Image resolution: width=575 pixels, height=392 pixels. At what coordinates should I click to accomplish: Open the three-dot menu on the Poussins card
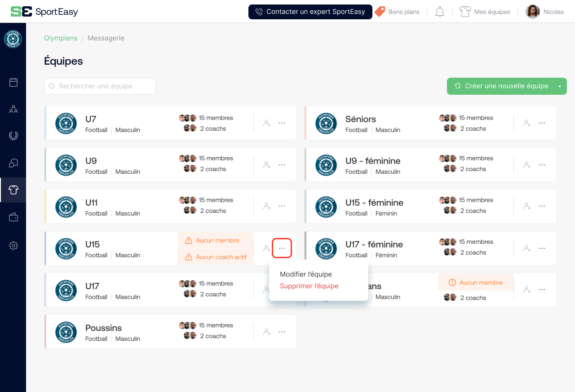[x=282, y=331]
